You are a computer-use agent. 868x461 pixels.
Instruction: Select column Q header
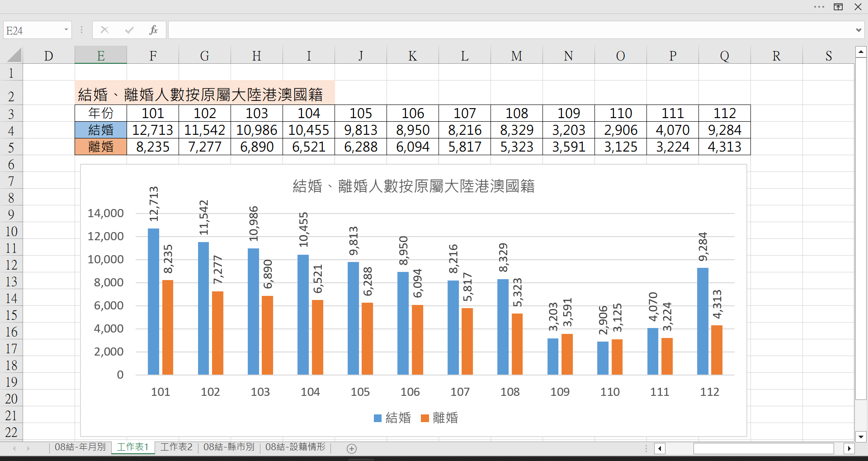point(725,55)
